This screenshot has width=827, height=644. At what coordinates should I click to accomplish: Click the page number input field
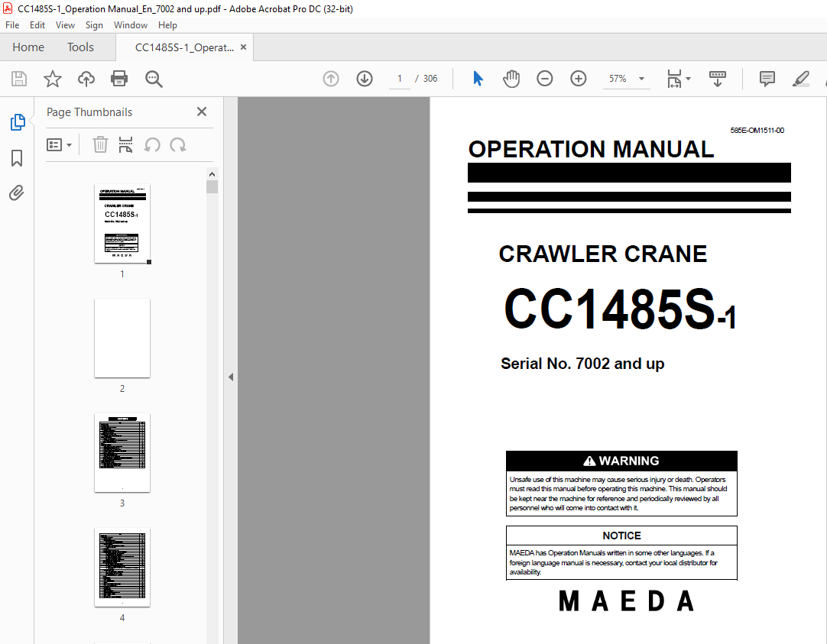[x=399, y=79]
